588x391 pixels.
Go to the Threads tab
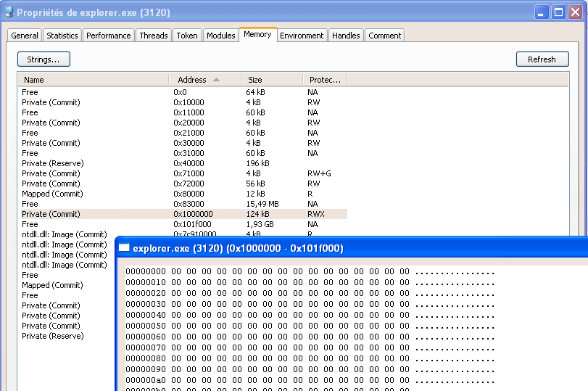(x=154, y=36)
